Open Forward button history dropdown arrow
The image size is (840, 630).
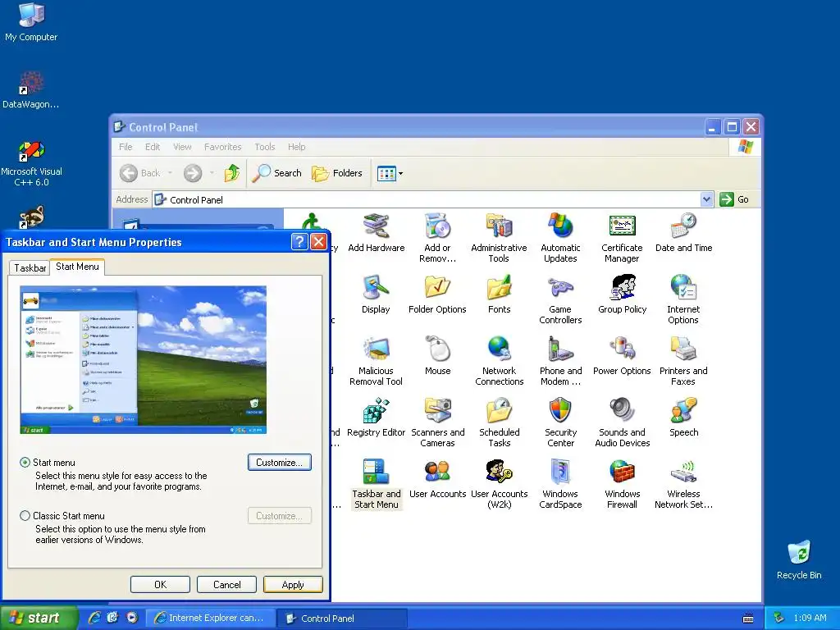coord(212,173)
